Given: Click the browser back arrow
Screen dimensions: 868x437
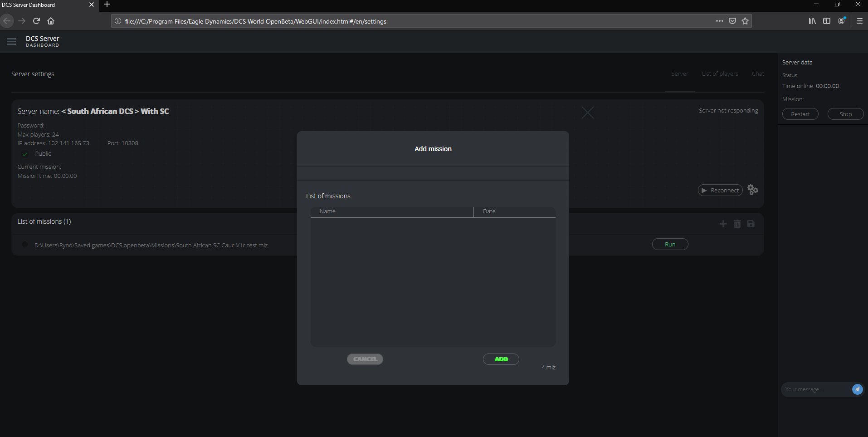Looking at the screenshot, I should pyautogui.click(x=7, y=21).
